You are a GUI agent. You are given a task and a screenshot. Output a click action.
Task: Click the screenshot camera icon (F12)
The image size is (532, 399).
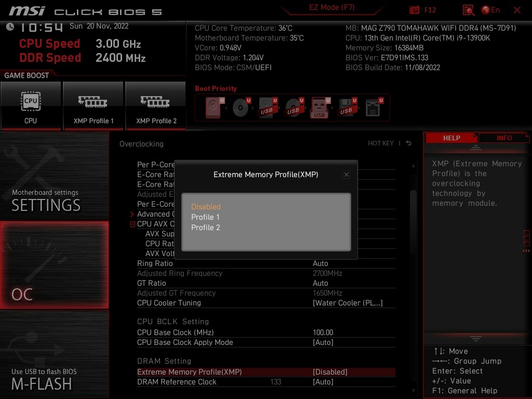414,10
